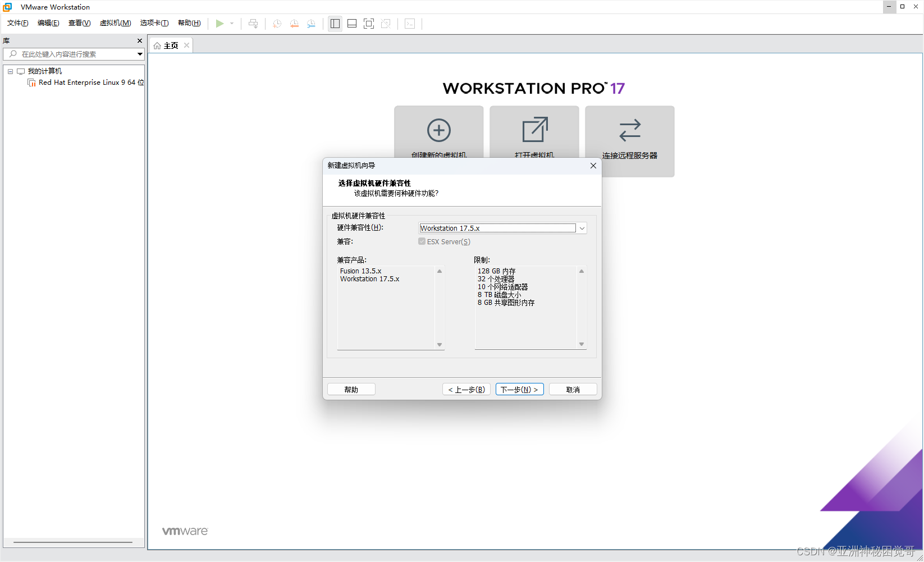Select the 8 TB 磁盘大小 limit entry
Screen dimensions: 924x562
499,295
